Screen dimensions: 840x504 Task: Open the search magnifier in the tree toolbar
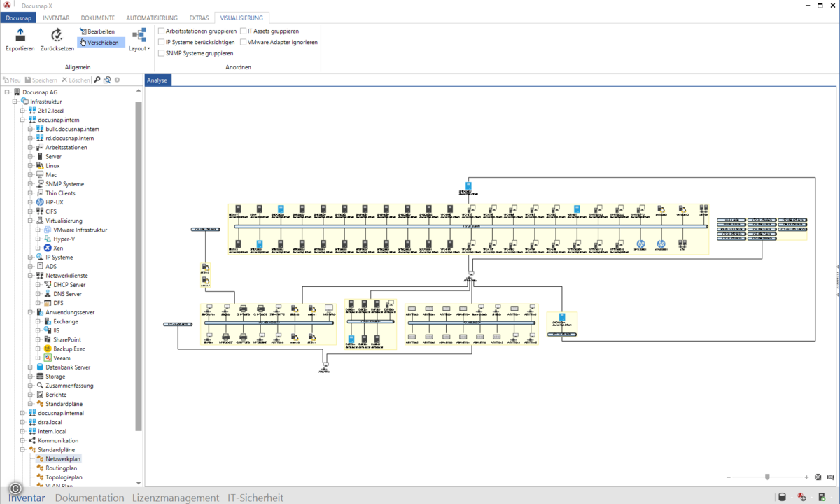click(97, 80)
